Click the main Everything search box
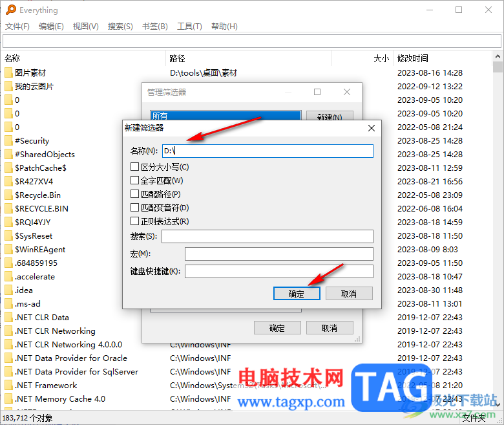This screenshot has height=425, width=504. click(252, 41)
